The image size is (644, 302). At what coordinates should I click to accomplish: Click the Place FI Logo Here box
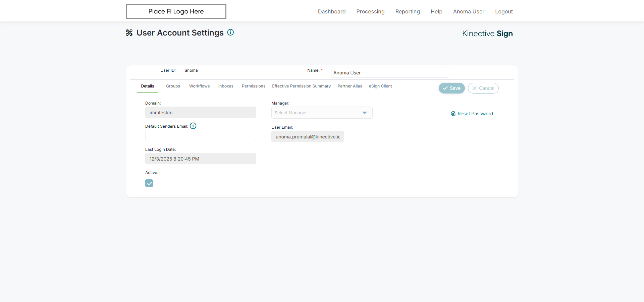pos(176,11)
